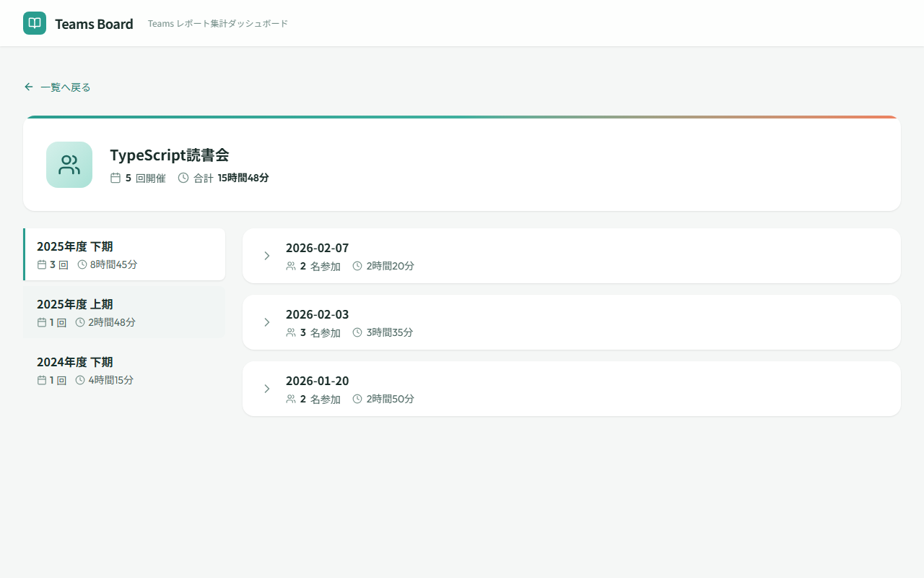This screenshot has height=578, width=924.
Task: Open the 2026-02-03 session date heading
Action: pos(317,314)
